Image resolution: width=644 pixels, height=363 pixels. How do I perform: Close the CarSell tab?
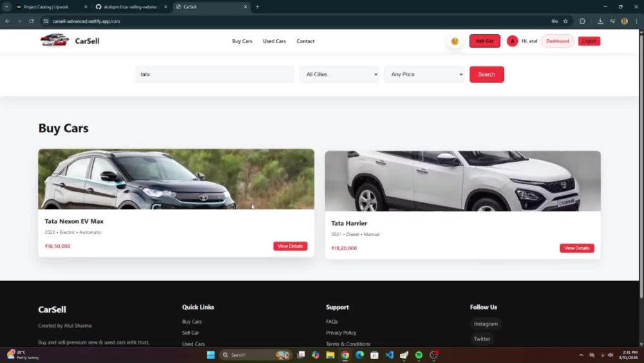(x=245, y=6)
